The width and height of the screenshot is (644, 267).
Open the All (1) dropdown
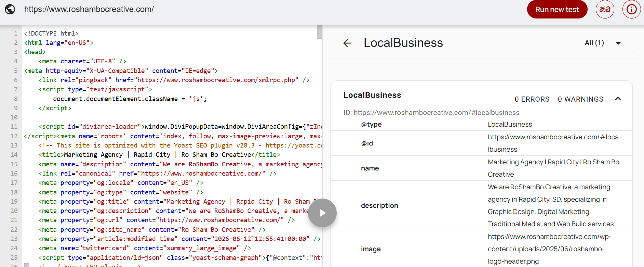[604, 43]
